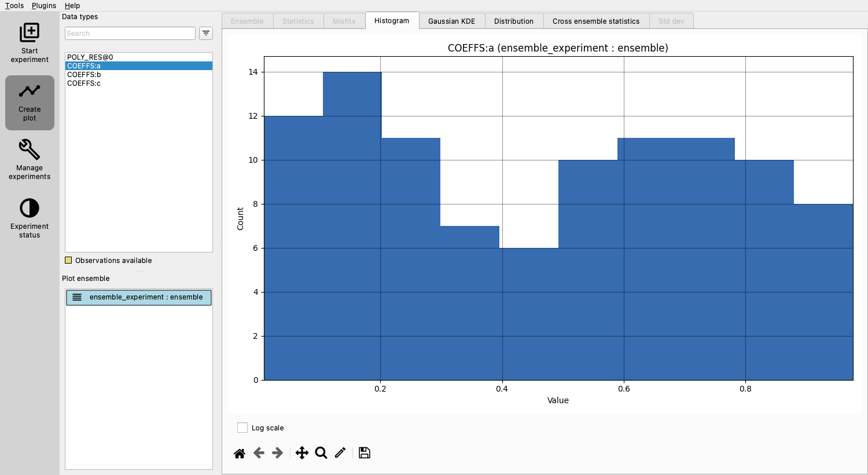Reset plot view with Home icon
Image resolution: width=868 pixels, height=475 pixels.
coord(240,453)
